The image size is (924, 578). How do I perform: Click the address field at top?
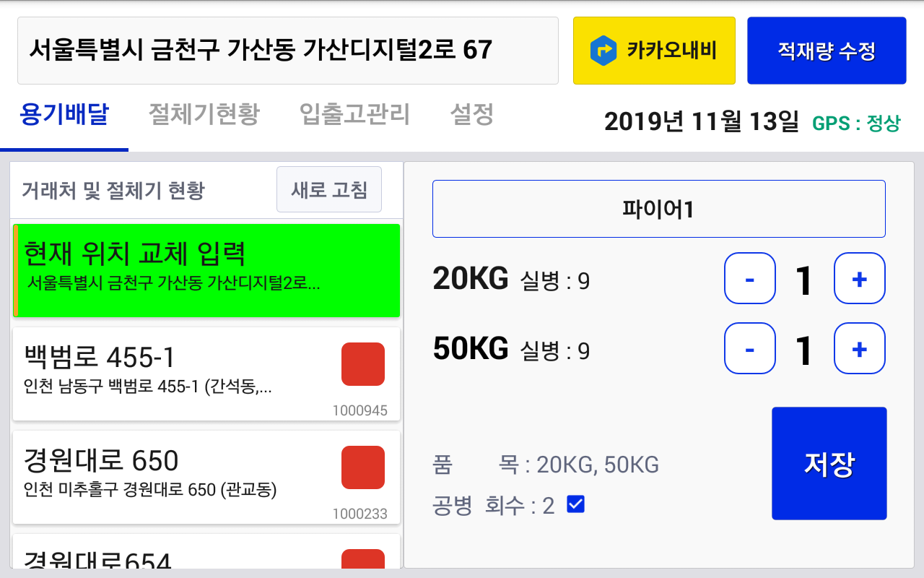pos(288,51)
